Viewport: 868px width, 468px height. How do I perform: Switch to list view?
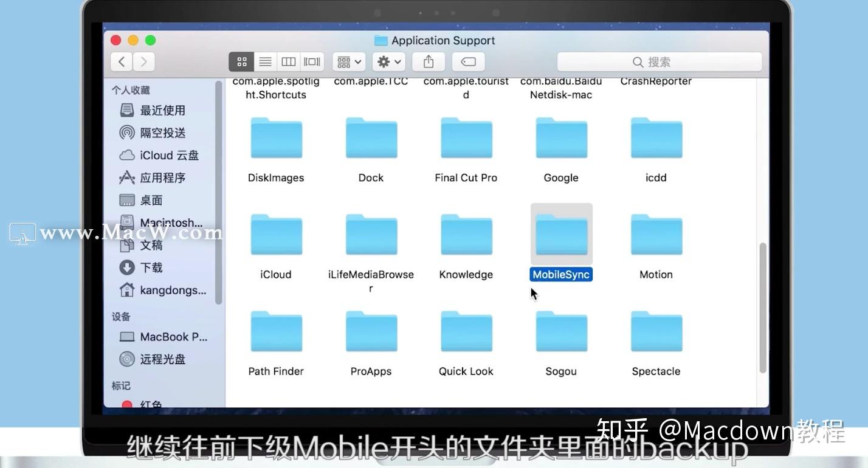coord(265,61)
